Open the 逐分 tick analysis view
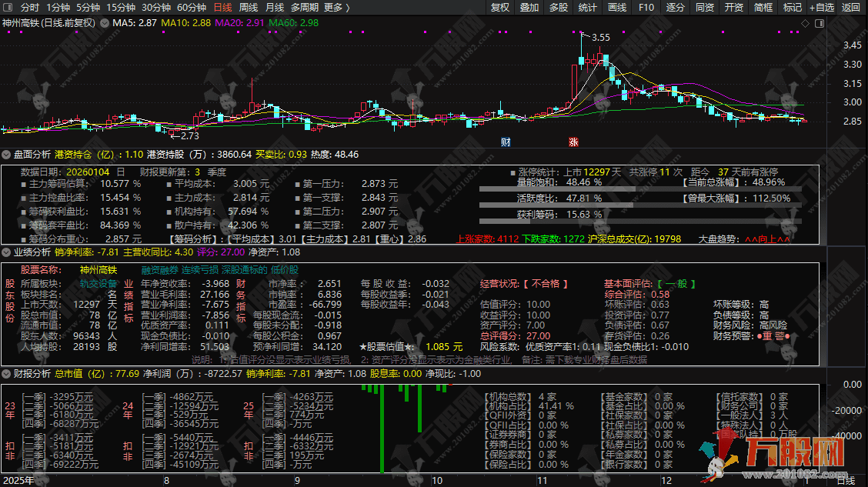Screen dimensions: 868x487 click(x=675, y=8)
